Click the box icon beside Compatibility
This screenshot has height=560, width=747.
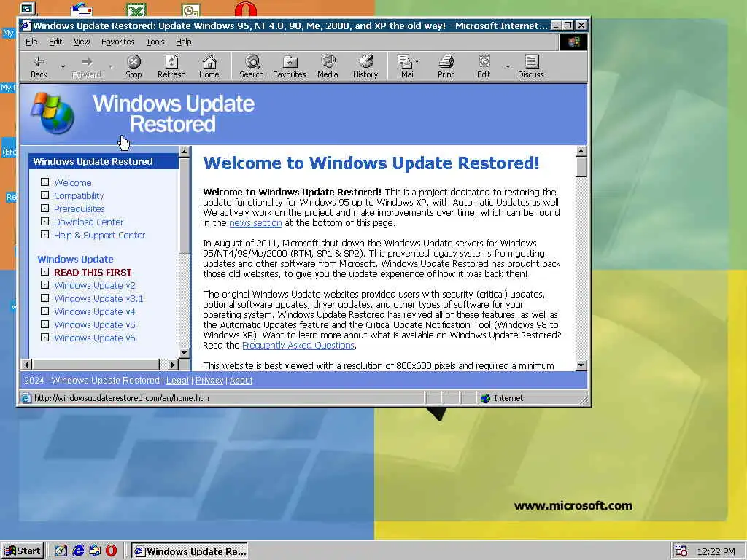click(44, 195)
